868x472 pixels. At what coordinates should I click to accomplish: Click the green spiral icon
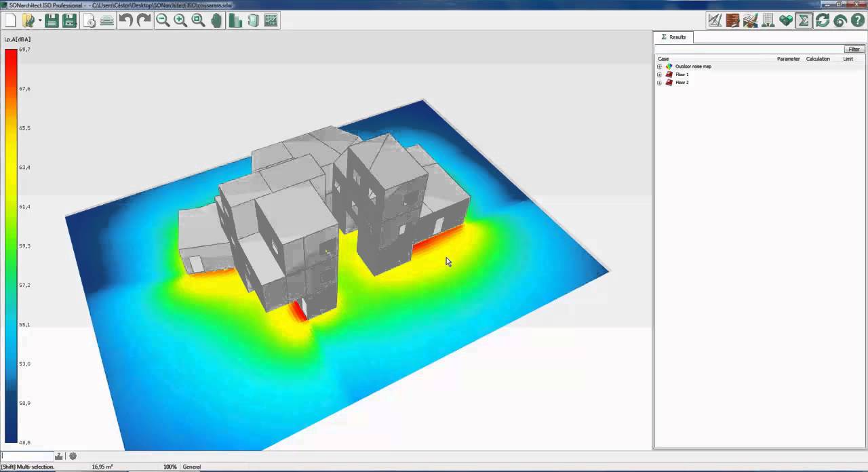pyautogui.click(x=840, y=20)
